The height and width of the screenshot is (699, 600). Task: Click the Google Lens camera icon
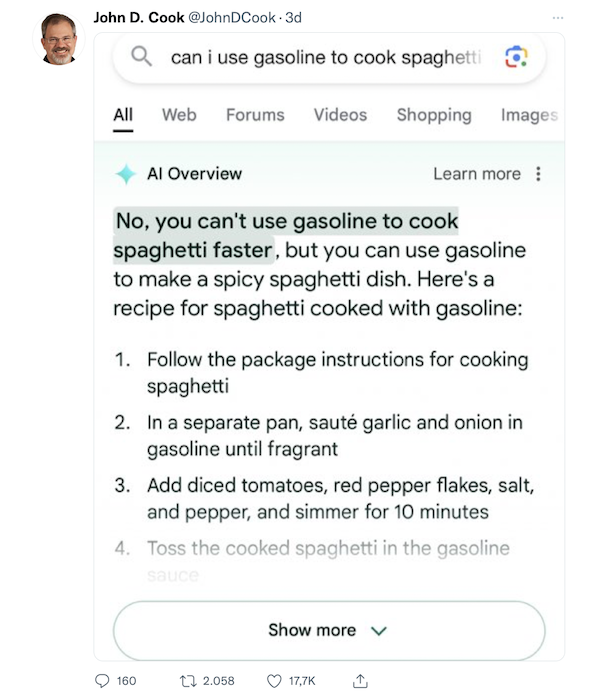[516, 57]
